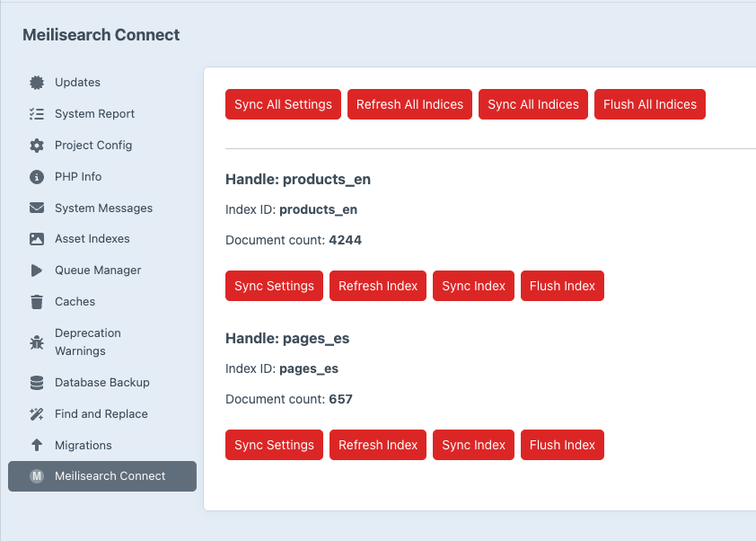Click the Caches trash can icon
This screenshot has width=756, height=541.
[37, 302]
